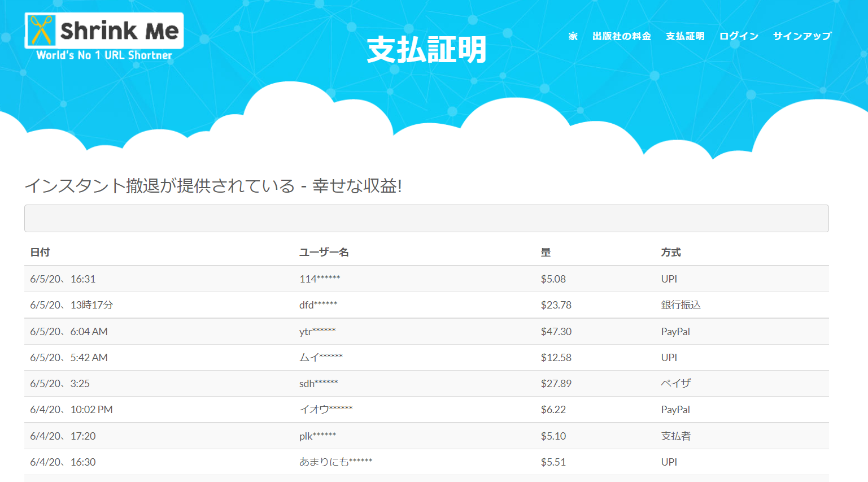Click the empty gray bar above the table
868x482 pixels.
click(426, 218)
